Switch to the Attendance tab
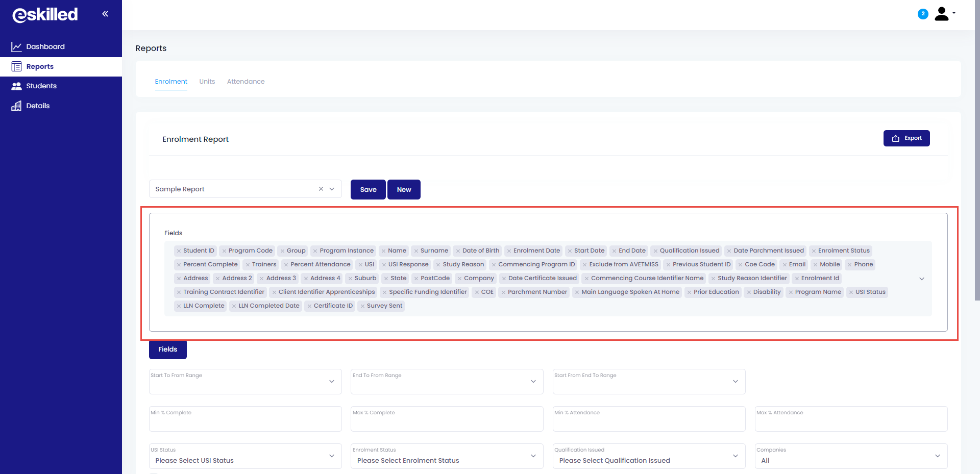Viewport: 980px width, 474px height. (246, 82)
